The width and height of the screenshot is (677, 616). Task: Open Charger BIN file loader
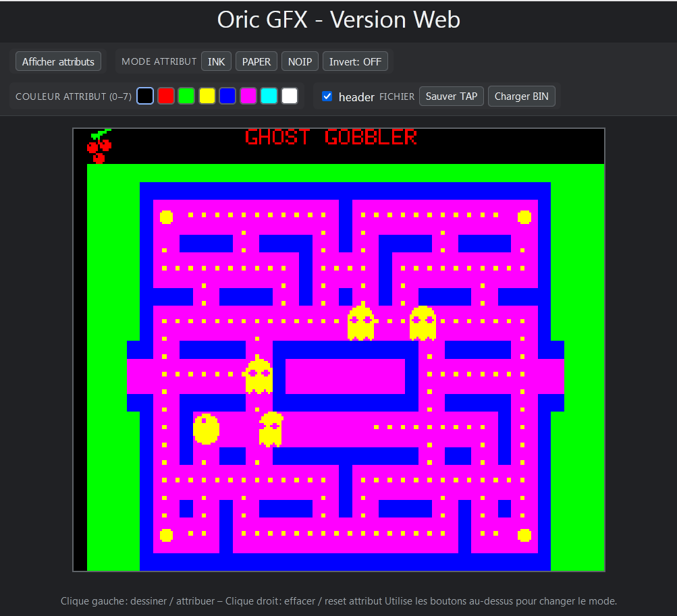[x=521, y=96]
